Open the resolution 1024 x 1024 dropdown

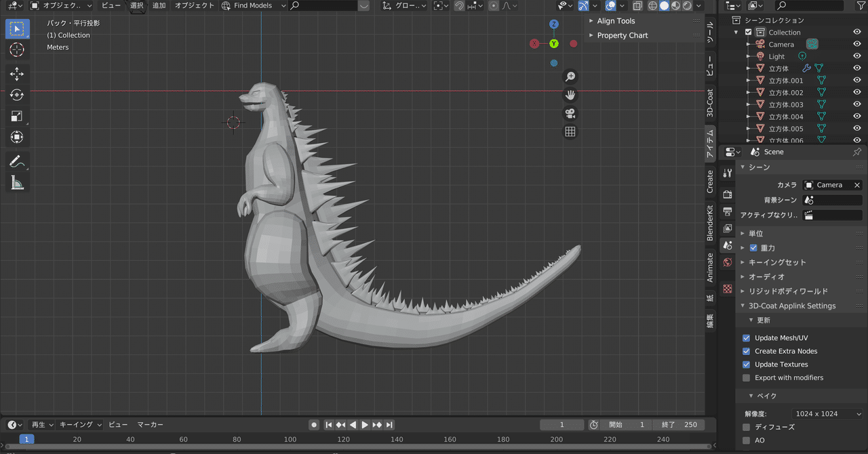point(827,414)
